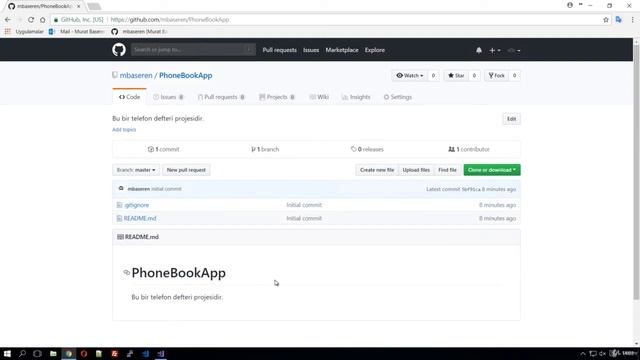Click 'Initial commit' message in .gitignore row

pos(304,205)
